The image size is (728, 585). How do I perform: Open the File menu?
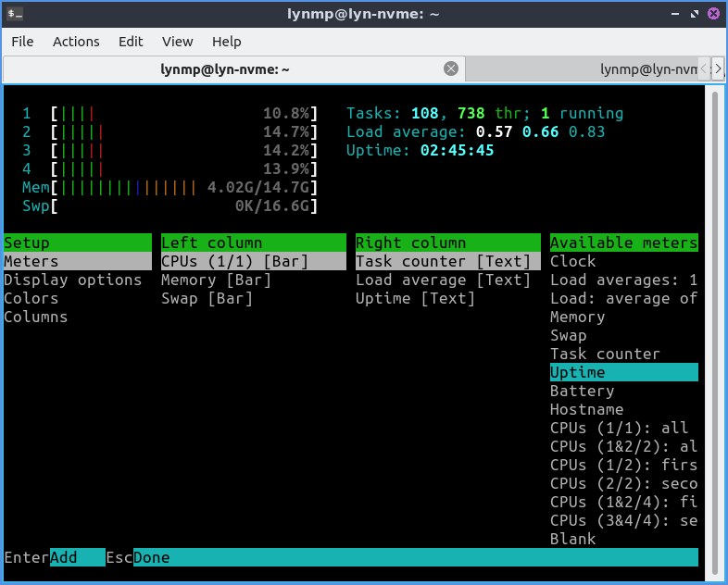point(22,42)
